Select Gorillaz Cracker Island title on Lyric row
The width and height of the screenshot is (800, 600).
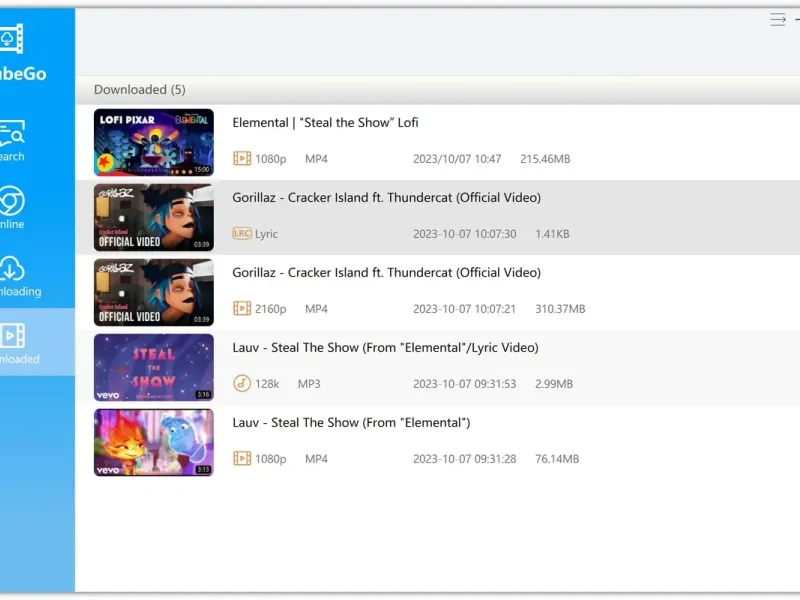point(386,198)
